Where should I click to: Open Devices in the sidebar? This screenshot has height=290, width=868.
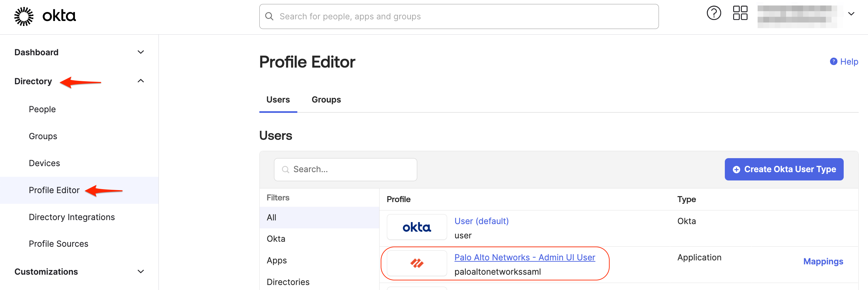pos(44,163)
